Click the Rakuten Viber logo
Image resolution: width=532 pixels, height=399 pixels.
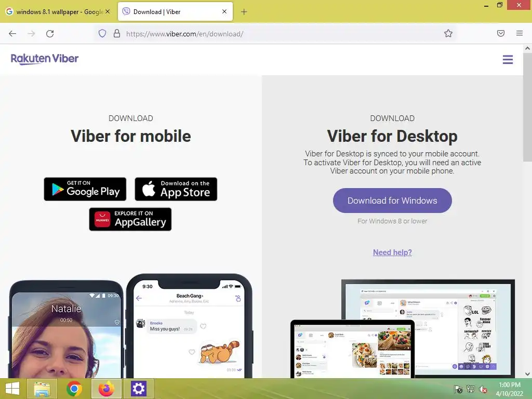[x=45, y=59]
